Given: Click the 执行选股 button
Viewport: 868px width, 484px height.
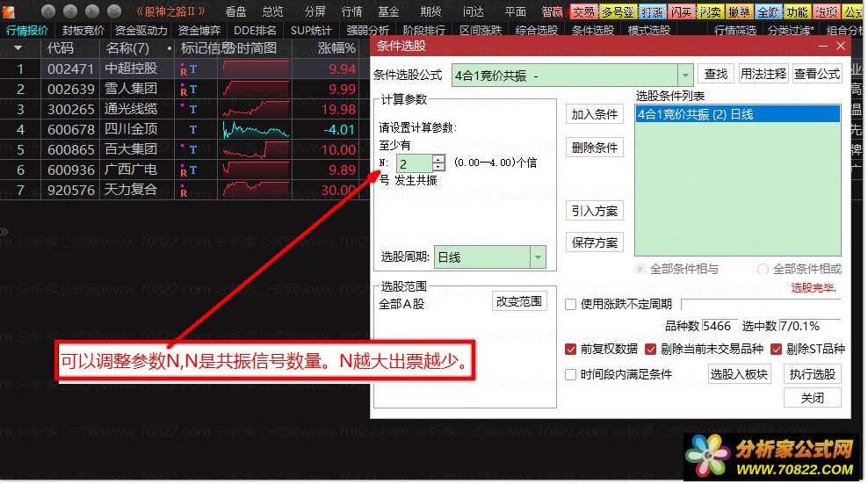Looking at the screenshot, I should click(812, 375).
